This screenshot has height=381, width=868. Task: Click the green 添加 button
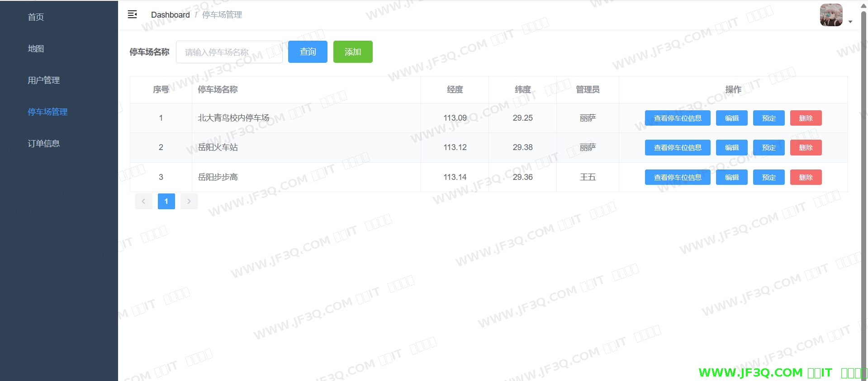(x=353, y=52)
